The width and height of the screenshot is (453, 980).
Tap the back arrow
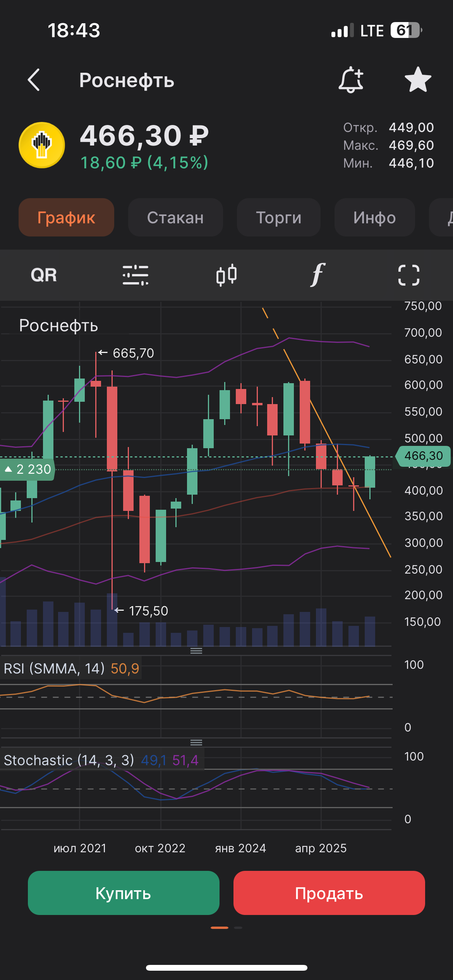coord(34,80)
